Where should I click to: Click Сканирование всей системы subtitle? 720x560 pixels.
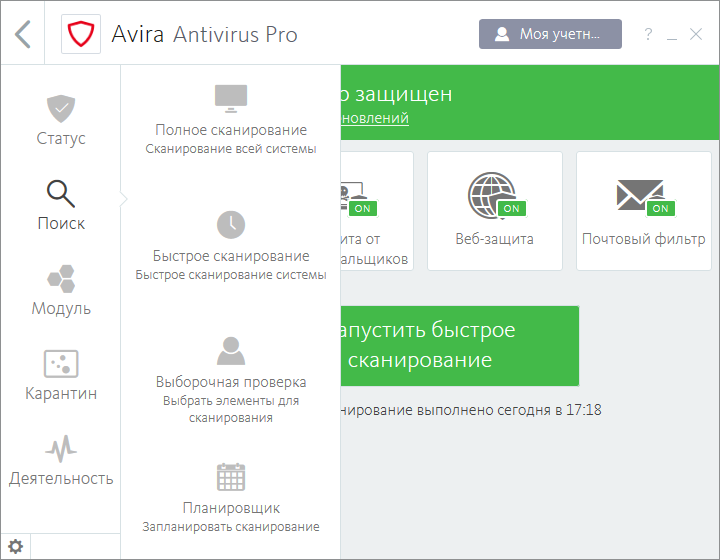tap(231, 149)
